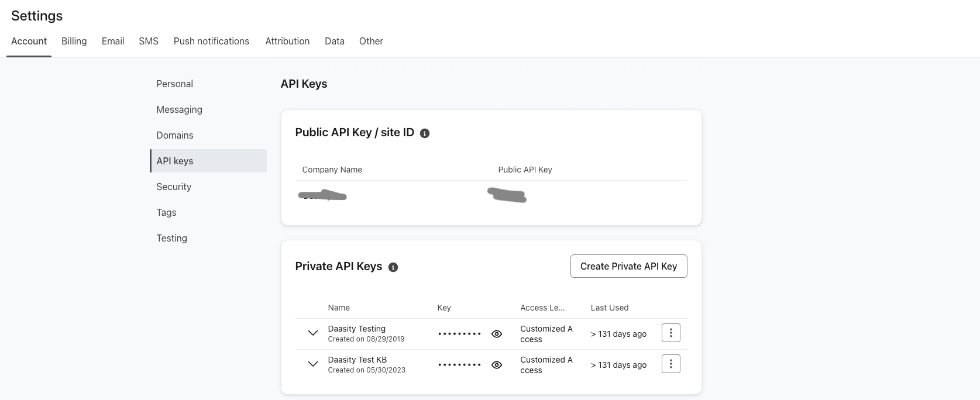This screenshot has height=400, width=980.
Task: Open three-dot menu for Daasity Test KB key
Action: 670,364
